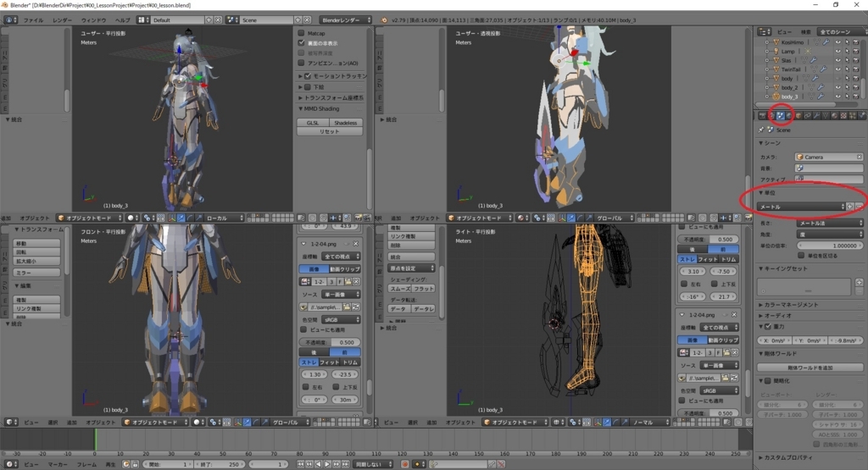
Task: Open the World properties tab icon
Action: 789,115
